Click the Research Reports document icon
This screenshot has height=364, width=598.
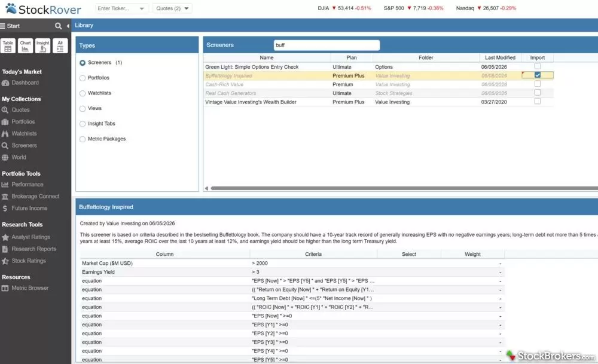[5, 249]
